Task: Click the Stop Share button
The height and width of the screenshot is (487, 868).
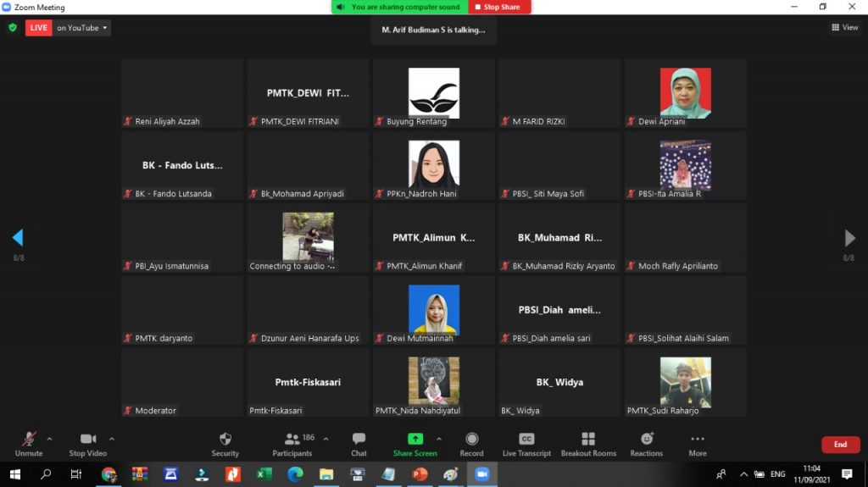Action: point(502,7)
